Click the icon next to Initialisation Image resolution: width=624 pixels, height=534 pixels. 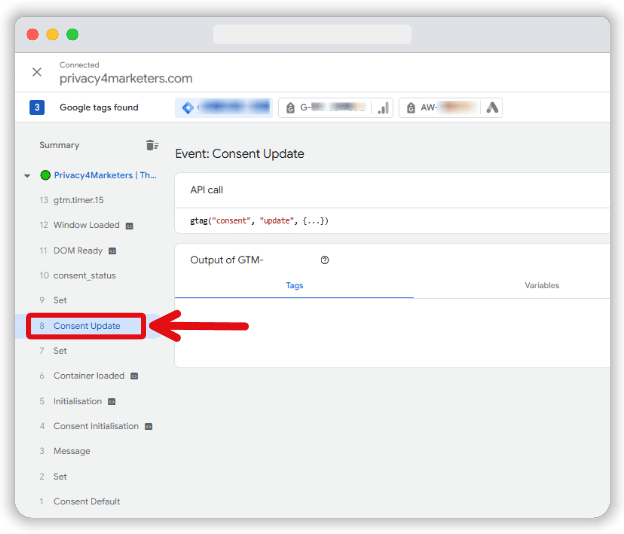112,401
